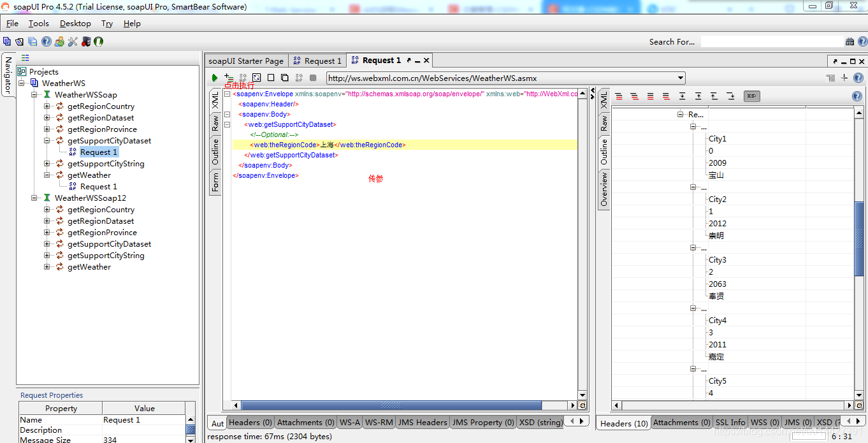Submit the request with the green play button
868x443 pixels.
pos(215,78)
